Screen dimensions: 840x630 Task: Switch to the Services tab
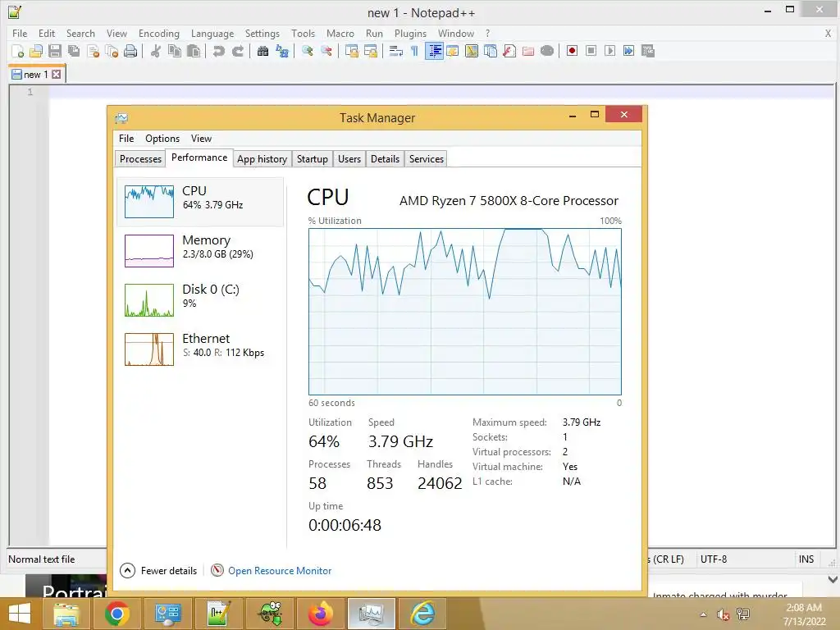pyautogui.click(x=427, y=159)
